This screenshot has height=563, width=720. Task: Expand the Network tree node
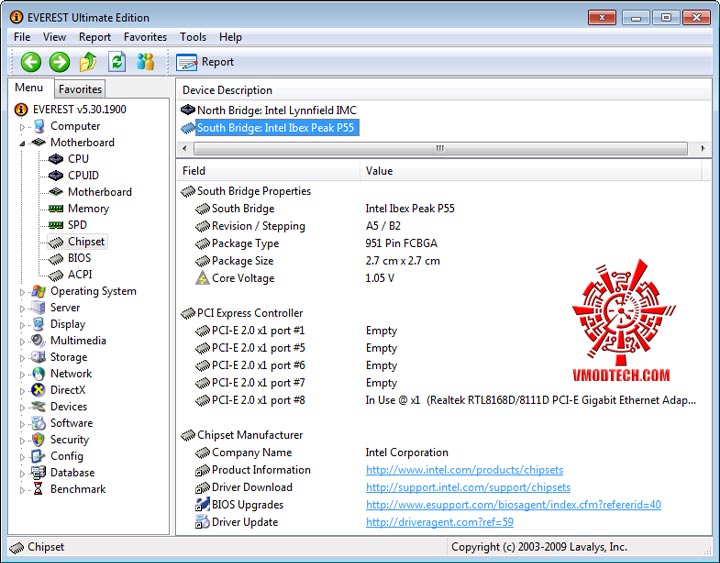tap(22, 375)
